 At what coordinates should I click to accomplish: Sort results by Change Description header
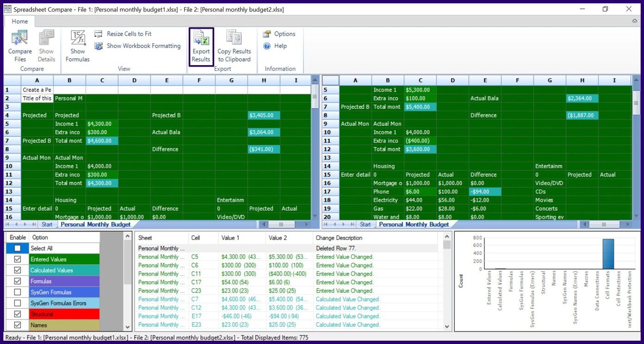coord(339,238)
